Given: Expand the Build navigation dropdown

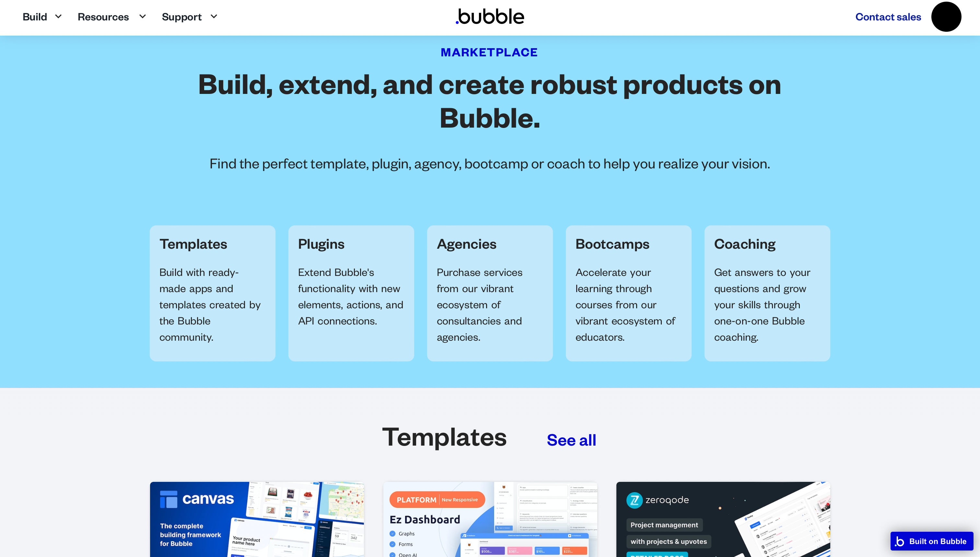Looking at the screenshot, I should tap(42, 17).
